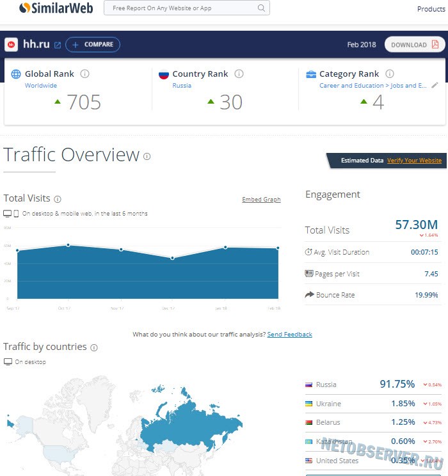
Task: Click the desktop icon beside On desktop
Action: (8, 362)
